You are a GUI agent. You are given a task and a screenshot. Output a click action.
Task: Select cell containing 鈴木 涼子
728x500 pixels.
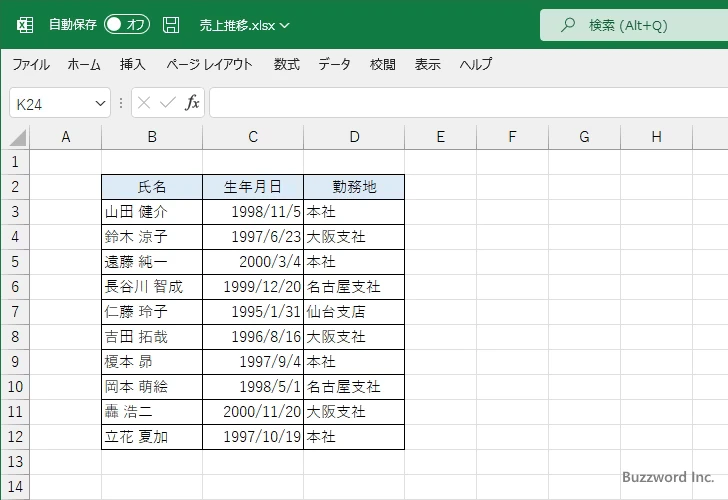pyautogui.click(x=152, y=237)
